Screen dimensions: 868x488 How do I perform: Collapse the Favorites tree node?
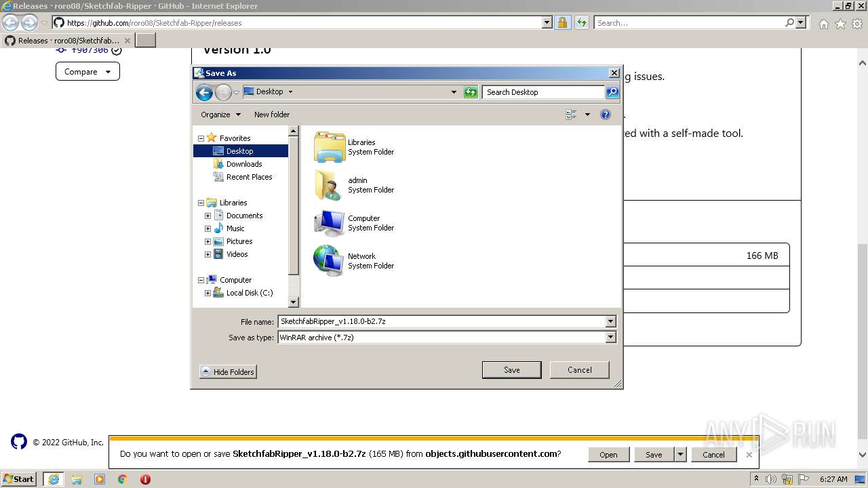pos(201,138)
